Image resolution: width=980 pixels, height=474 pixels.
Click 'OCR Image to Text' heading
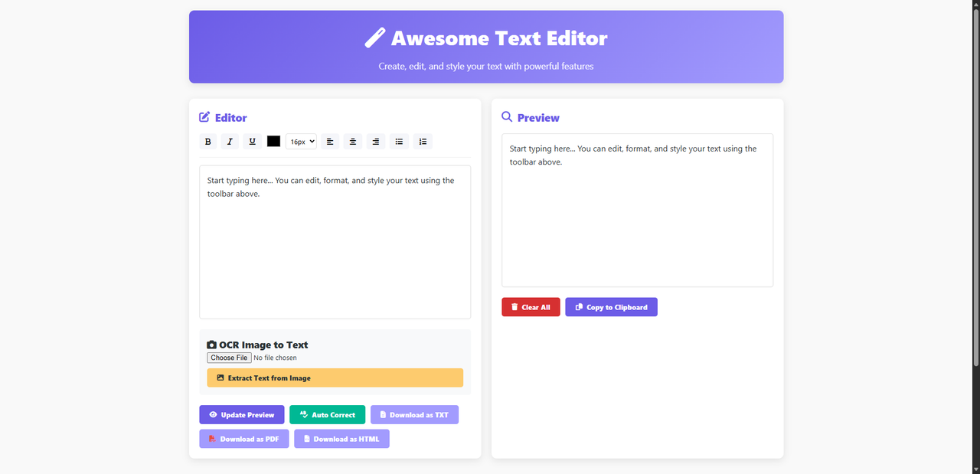click(x=263, y=345)
